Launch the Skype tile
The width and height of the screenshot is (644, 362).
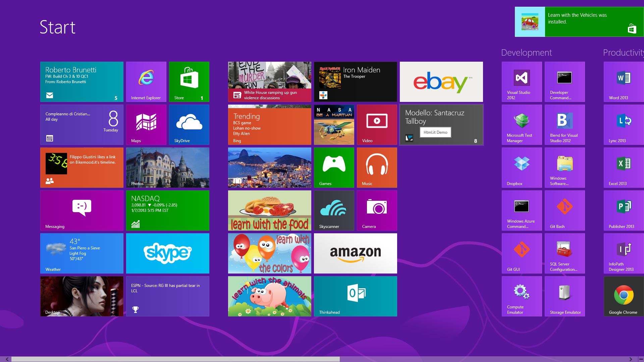click(x=168, y=253)
